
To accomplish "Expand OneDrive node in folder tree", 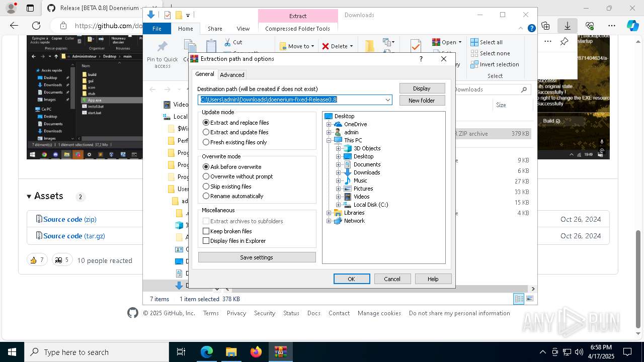I will pos(329,124).
